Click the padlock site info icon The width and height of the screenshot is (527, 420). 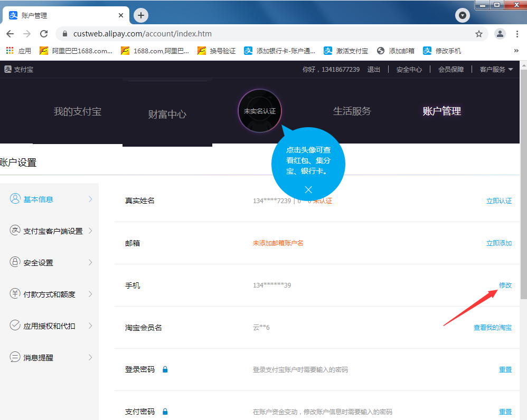tap(65, 34)
